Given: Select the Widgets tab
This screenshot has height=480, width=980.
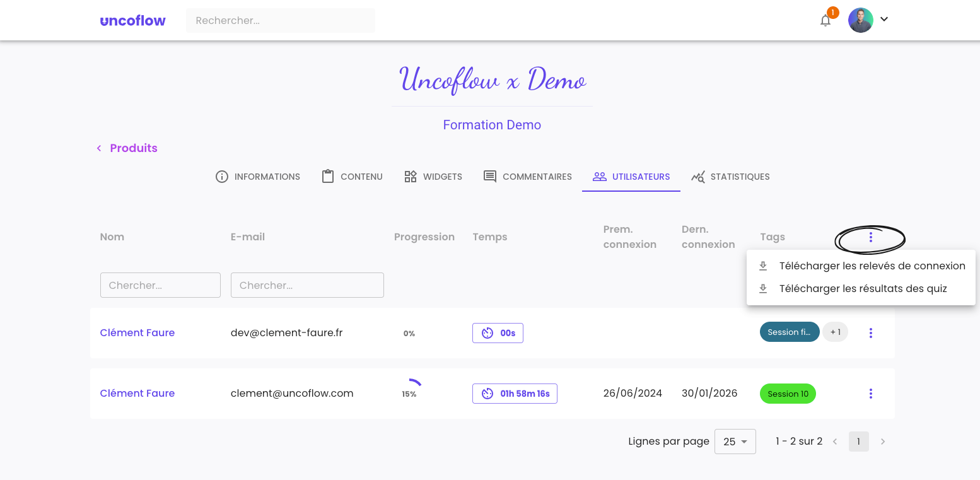Looking at the screenshot, I should click(433, 177).
